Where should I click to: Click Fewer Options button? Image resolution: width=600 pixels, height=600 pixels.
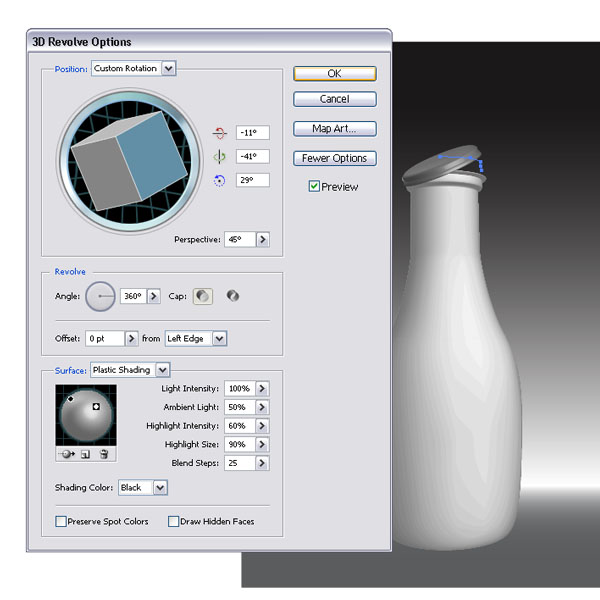[335, 158]
